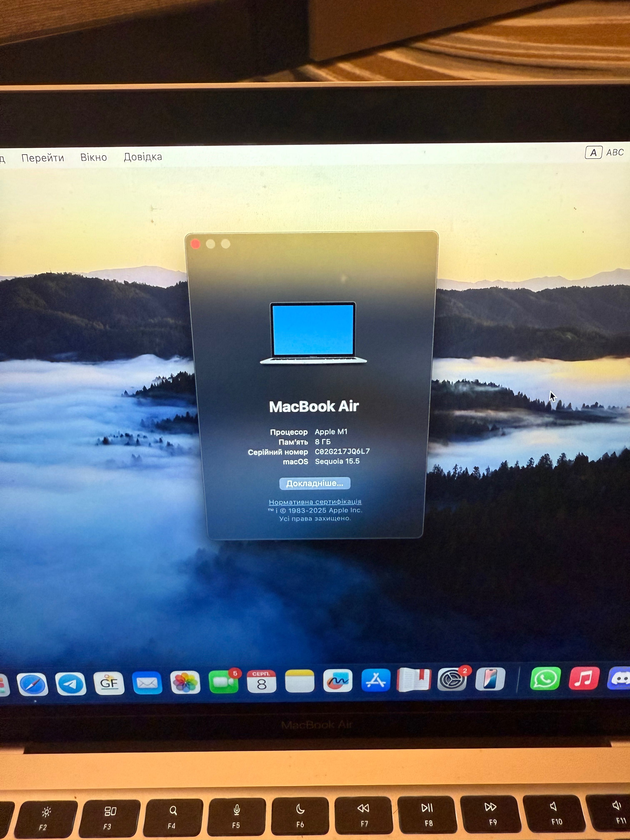
Task: Click the 8 ГБ memory value
Action: click(x=322, y=441)
